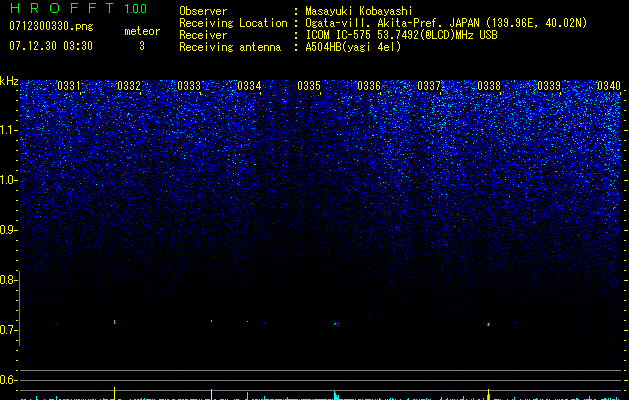Click the meteor count value 3
The width and height of the screenshot is (629, 400).
click(x=142, y=46)
